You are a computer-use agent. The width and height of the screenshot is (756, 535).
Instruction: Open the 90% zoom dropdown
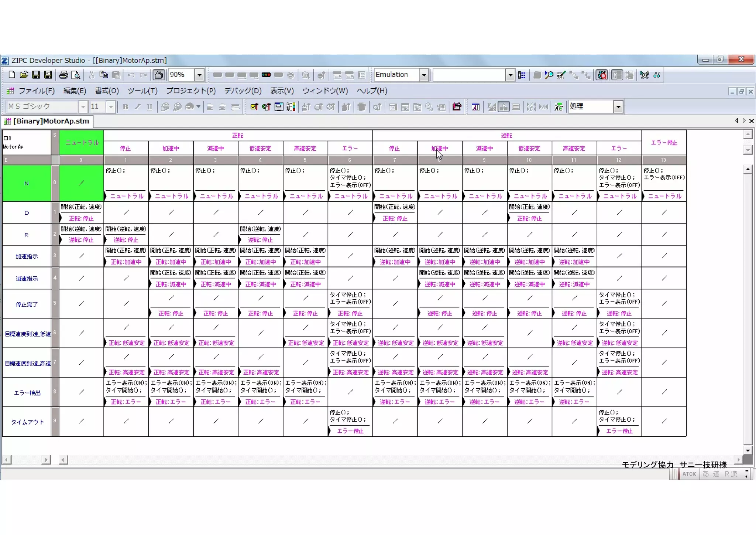199,75
